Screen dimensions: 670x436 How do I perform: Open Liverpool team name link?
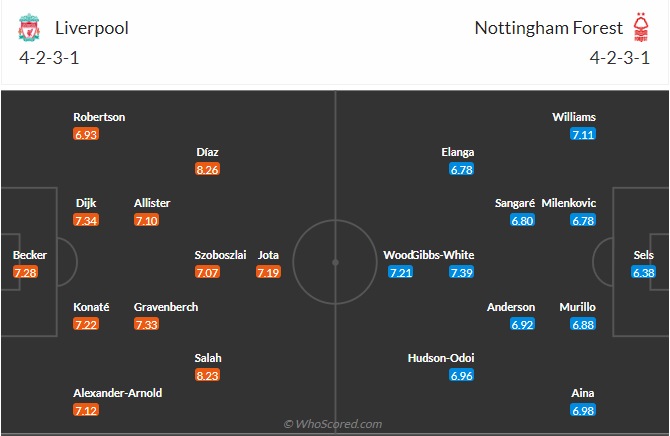point(92,28)
